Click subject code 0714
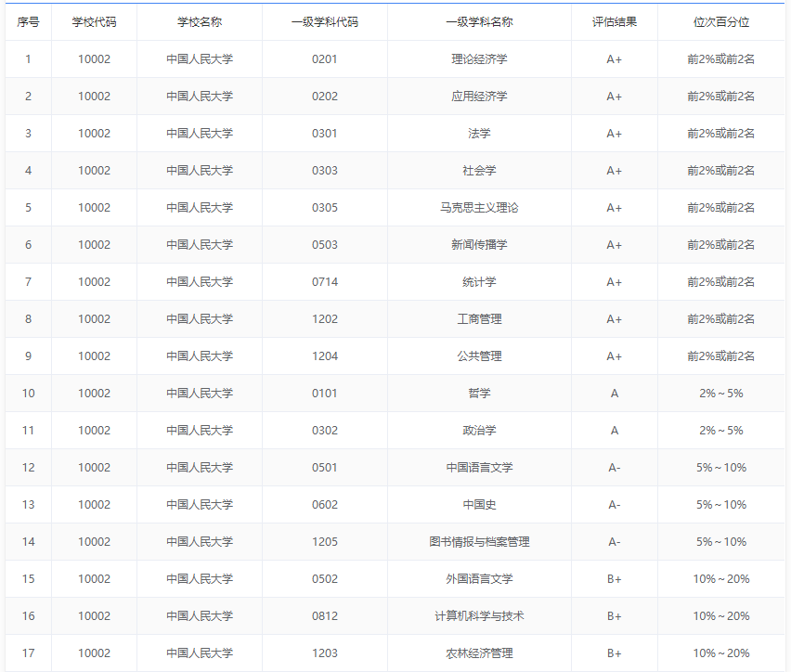 point(325,281)
